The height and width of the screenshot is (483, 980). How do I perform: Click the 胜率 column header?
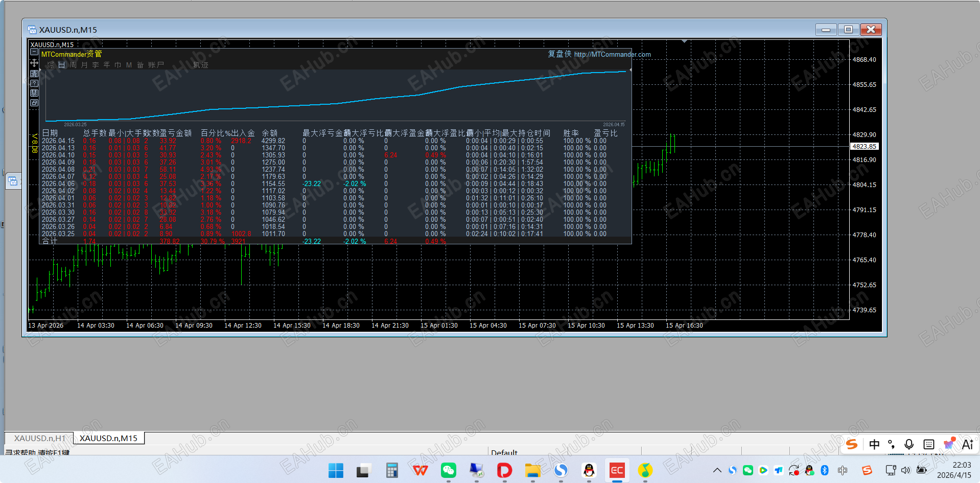pyautogui.click(x=571, y=133)
